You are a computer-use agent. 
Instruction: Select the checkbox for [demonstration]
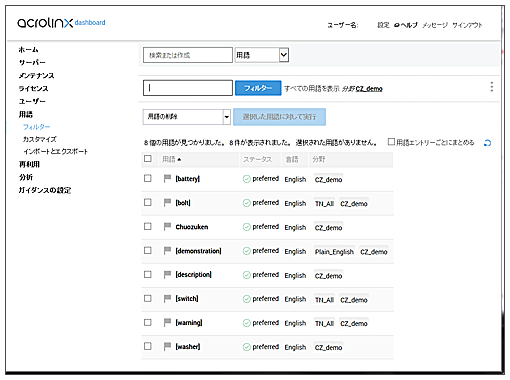point(148,250)
